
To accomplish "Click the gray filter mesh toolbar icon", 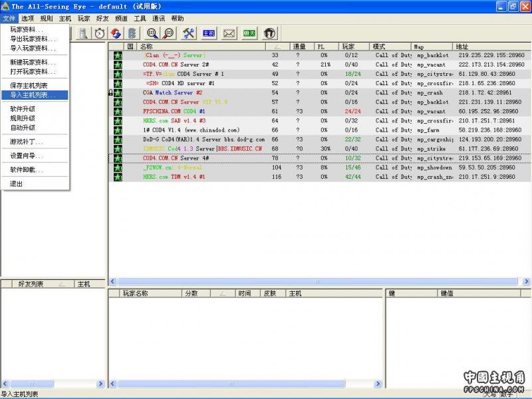I will pyautogui.click(x=132, y=33).
